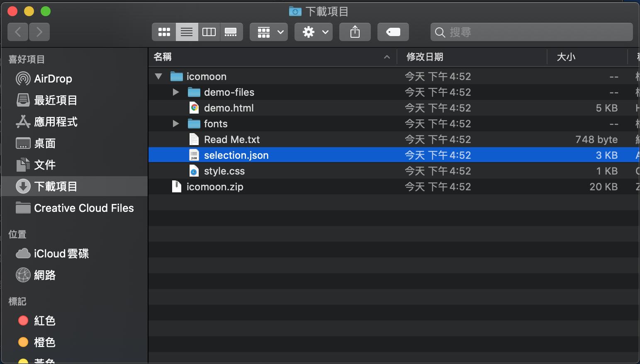This screenshot has height=364, width=640.
Task: Click the file name selection.json
Action: point(236,155)
